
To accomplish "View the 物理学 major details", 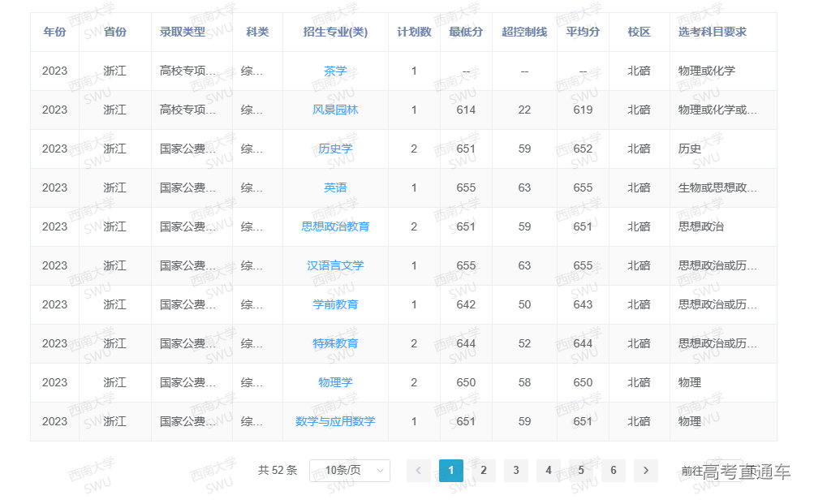I will (x=335, y=382).
